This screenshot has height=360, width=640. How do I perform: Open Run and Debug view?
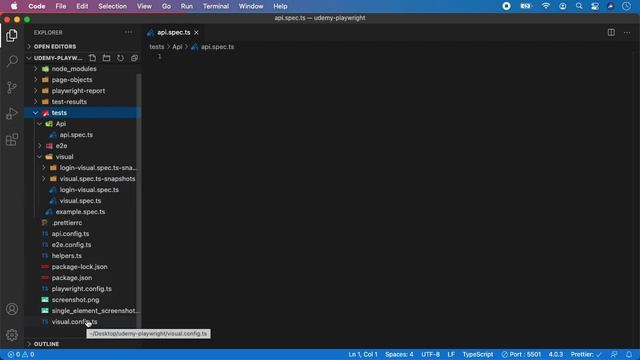[12, 113]
